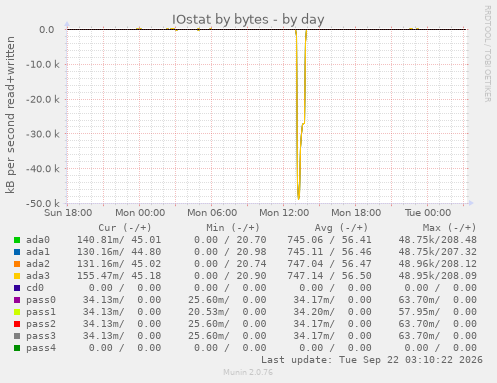Click the '-20.0 k' y-axis label

click(43, 99)
